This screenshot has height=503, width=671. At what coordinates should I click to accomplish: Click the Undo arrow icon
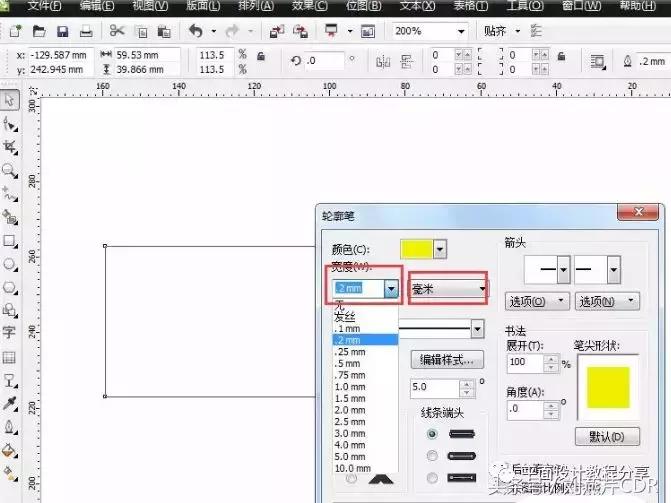coord(195,32)
